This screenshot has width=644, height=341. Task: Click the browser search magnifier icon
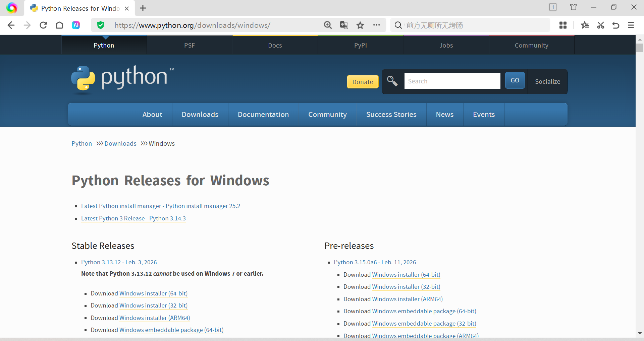[398, 25]
